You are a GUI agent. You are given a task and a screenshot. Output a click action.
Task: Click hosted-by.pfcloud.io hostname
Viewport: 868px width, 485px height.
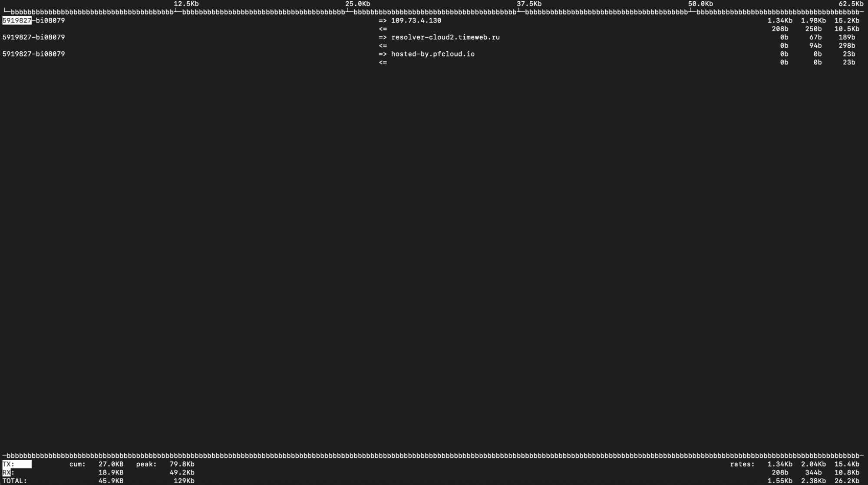click(432, 54)
